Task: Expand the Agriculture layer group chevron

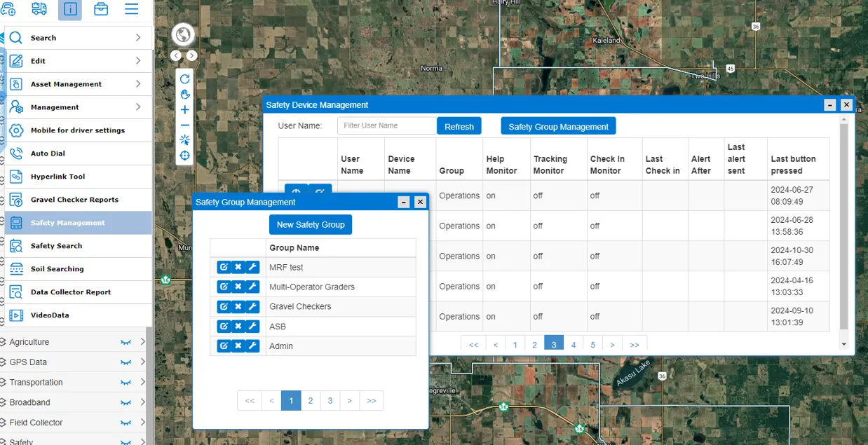Action: [x=143, y=342]
